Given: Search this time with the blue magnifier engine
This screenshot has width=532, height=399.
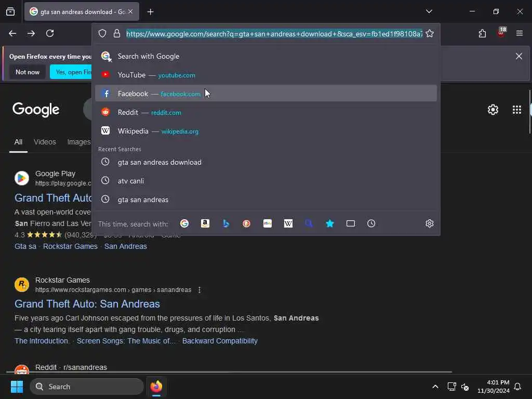Looking at the screenshot, I should pos(309,223).
